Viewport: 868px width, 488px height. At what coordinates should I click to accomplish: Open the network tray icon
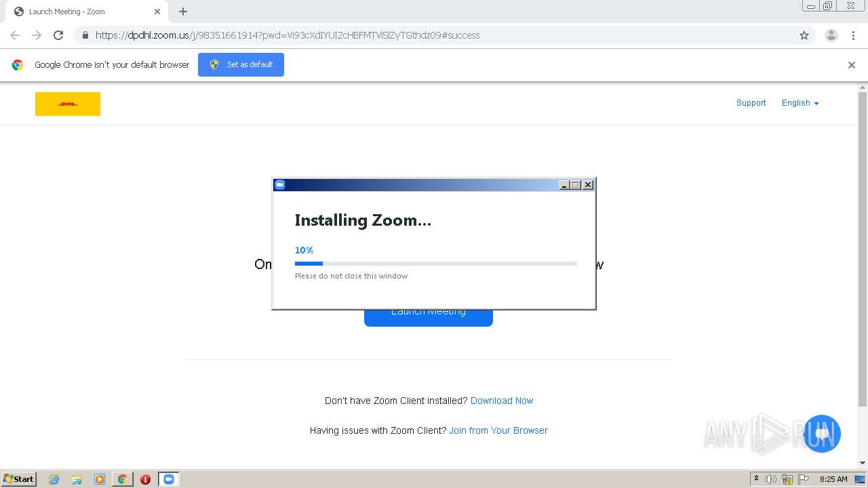[x=787, y=479]
